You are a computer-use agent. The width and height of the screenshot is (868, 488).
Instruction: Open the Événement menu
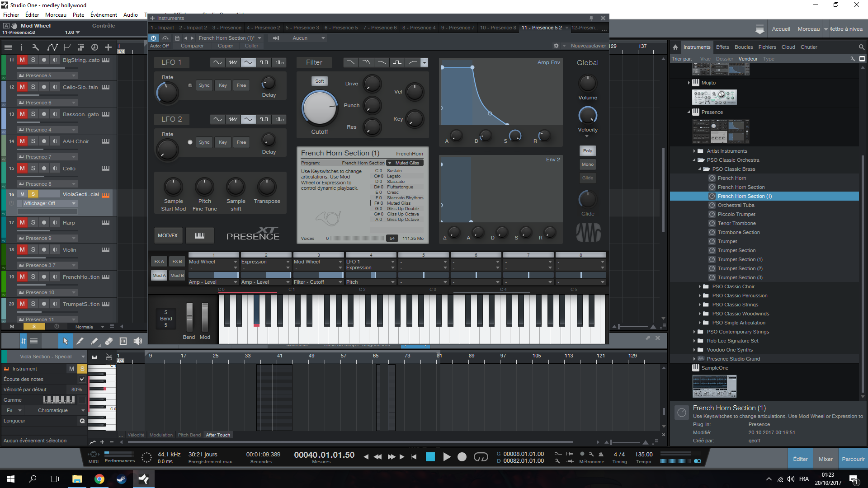pyautogui.click(x=104, y=15)
